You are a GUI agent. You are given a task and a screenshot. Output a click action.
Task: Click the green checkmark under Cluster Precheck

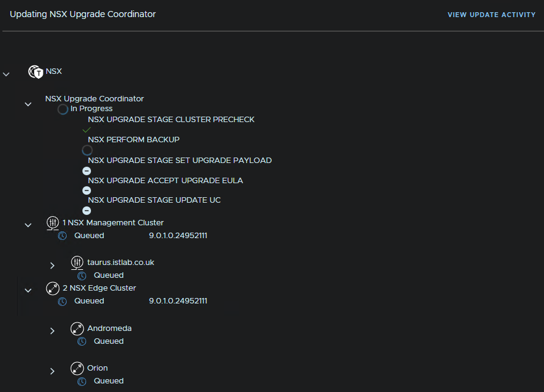87,130
